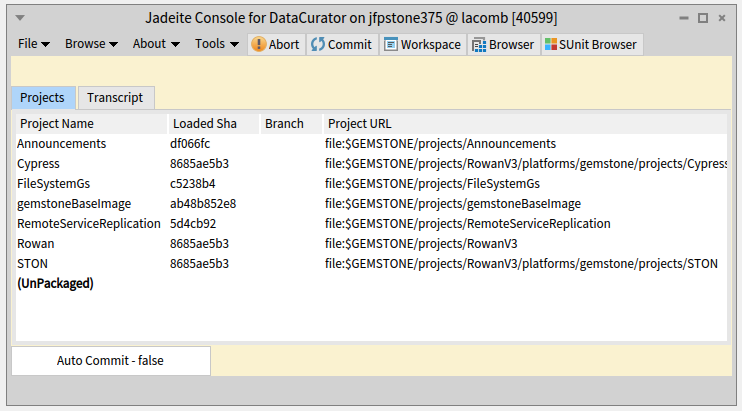Select the Projects tab
The height and width of the screenshot is (411, 742).
click(43, 97)
